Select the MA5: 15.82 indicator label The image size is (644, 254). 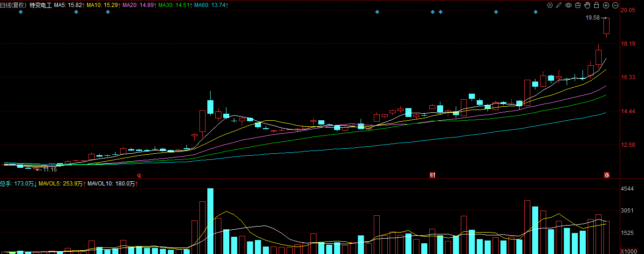point(69,5)
